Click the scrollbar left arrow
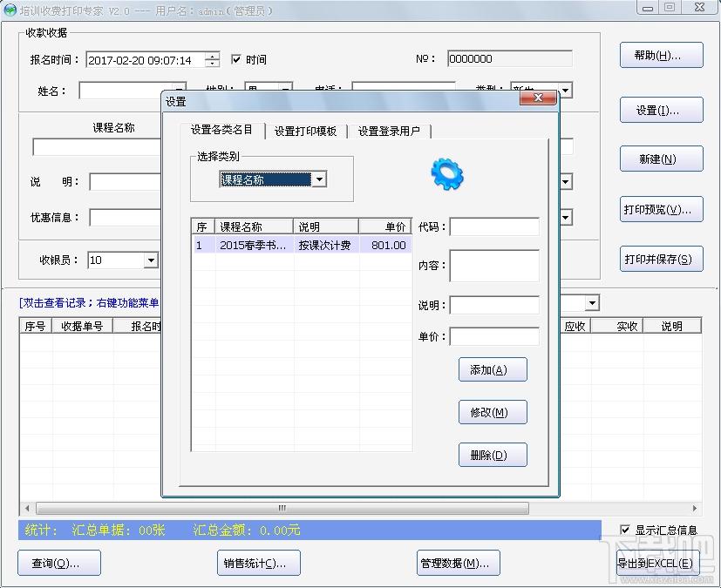 [27, 508]
